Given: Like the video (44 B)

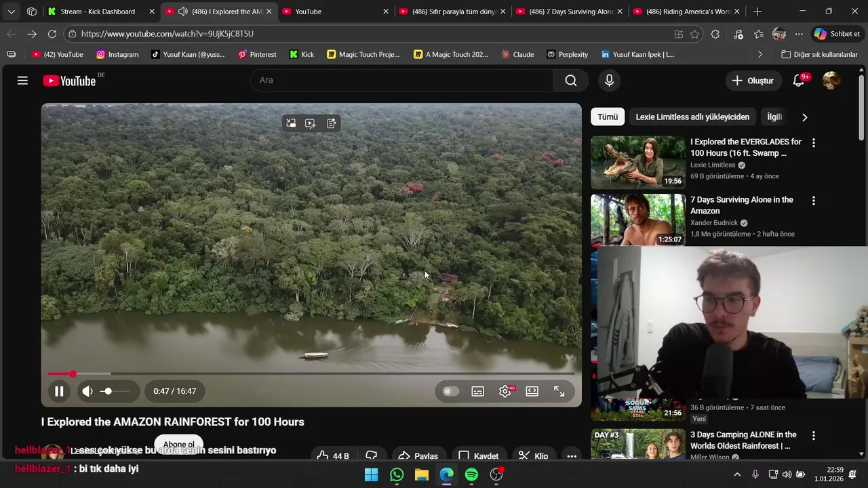Looking at the screenshot, I should coord(333,456).
